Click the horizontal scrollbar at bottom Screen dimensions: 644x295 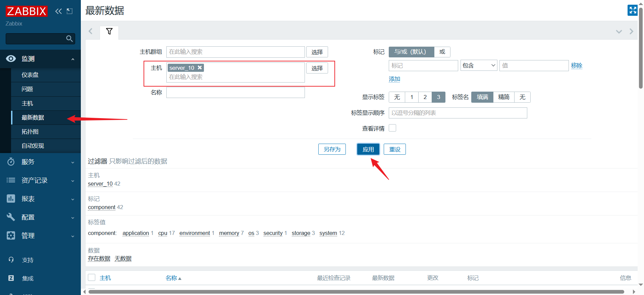coord(356,292)
